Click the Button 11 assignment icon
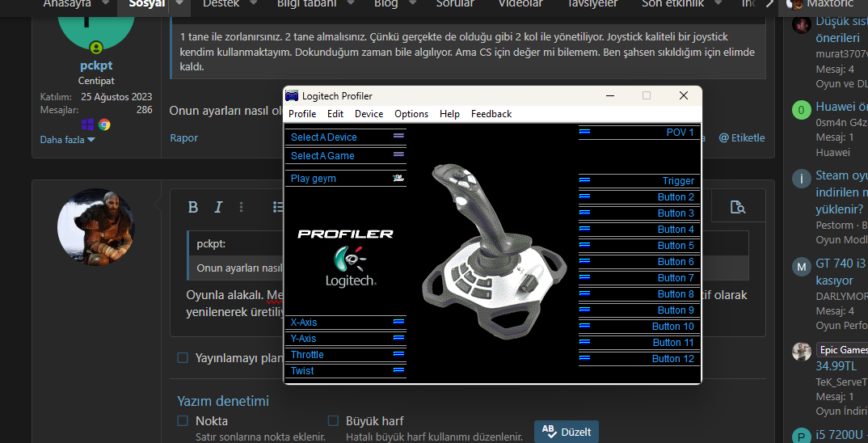Image resolution: width=868 pixels, height=443 pixels. 584,341
